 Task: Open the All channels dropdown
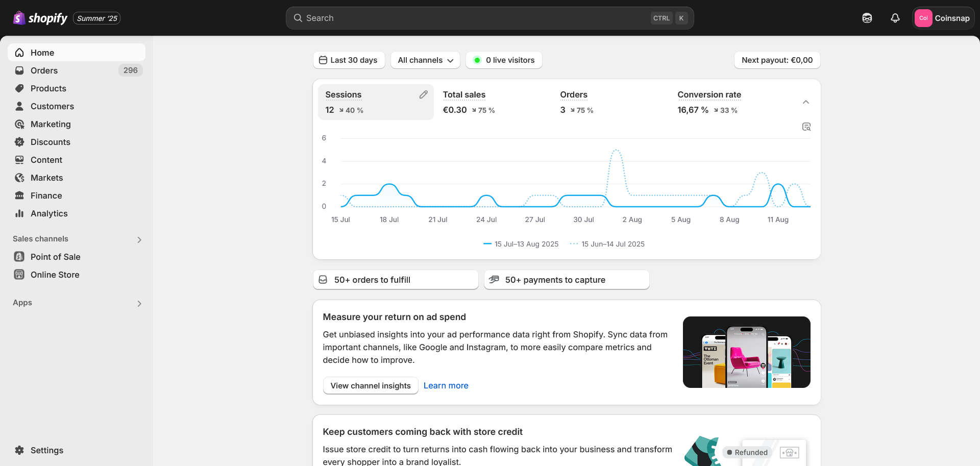pyautogui.click(x=425, y=60)
